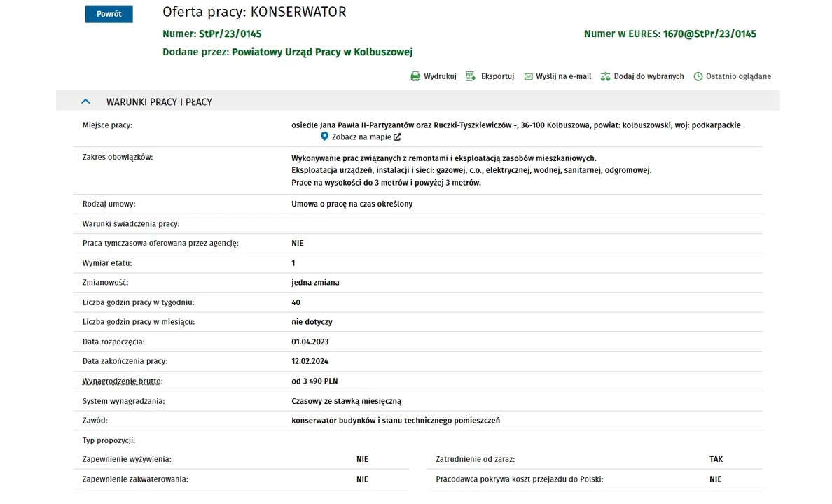Screen dimensions: 832x504
Task: Click Umowa o pracę na czas określony
Action: tap(352, 204)
